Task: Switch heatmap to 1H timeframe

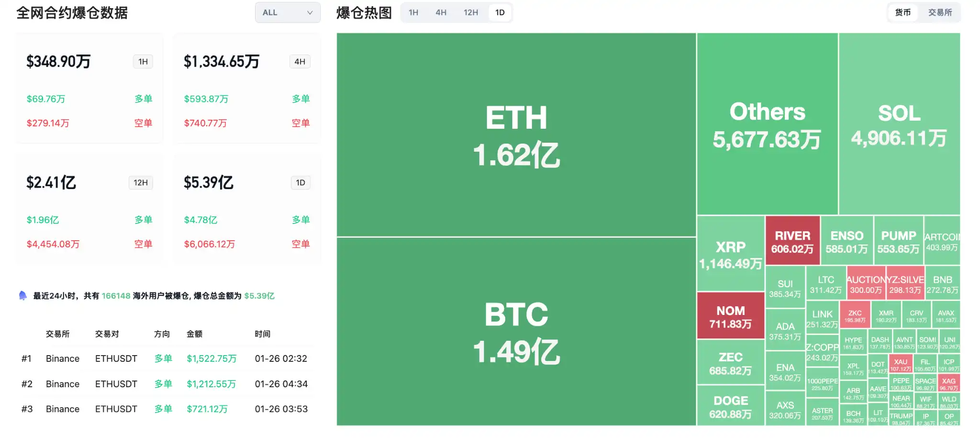Action: (x=413, y=12)
